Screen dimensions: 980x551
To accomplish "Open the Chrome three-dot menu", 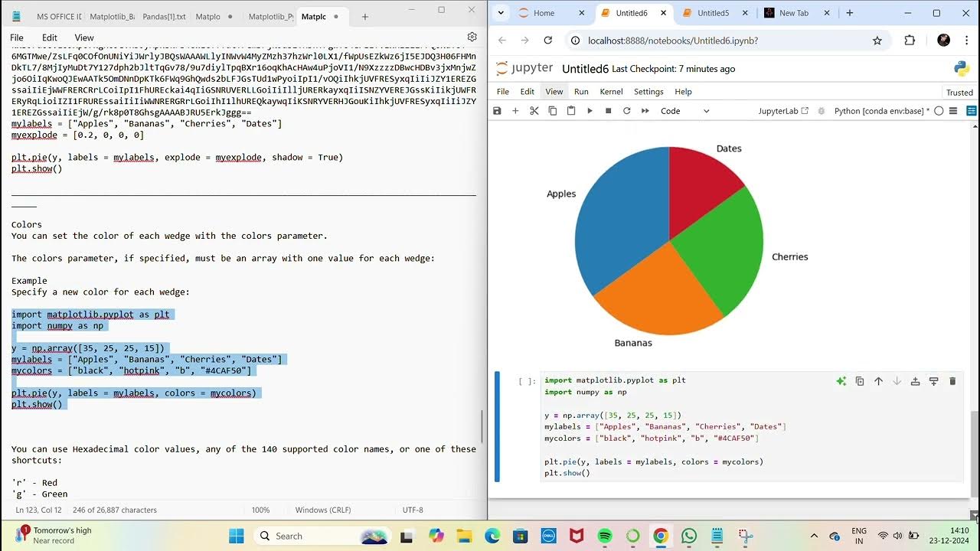I will (x=966, y=41).
